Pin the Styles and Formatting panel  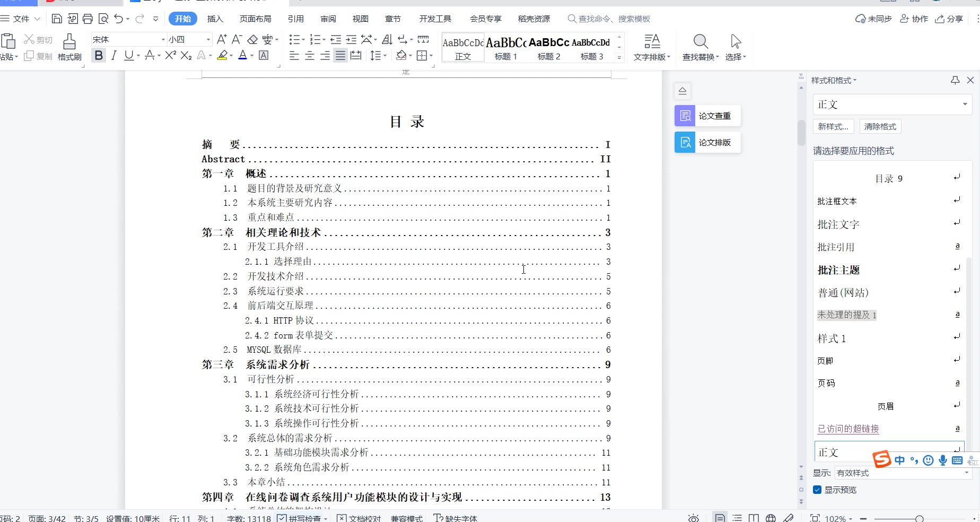point(955,80)
